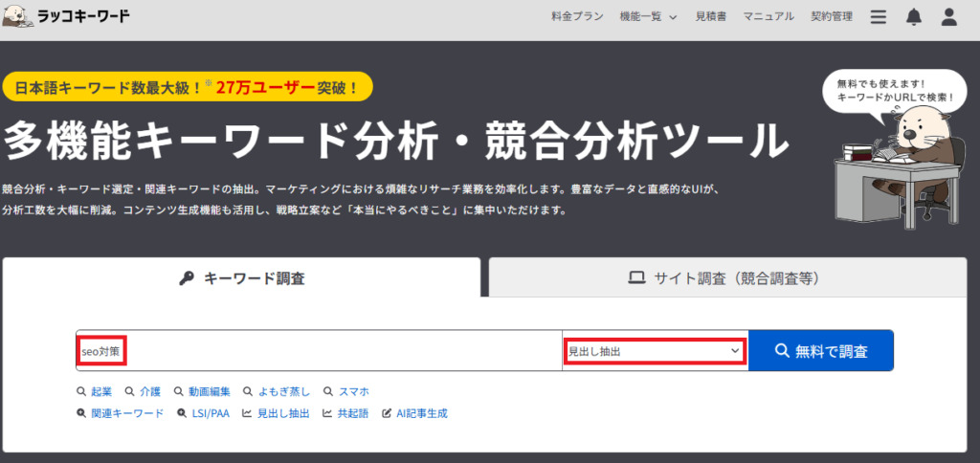Open the hamburger menu icon
Viewport: 980px width, 463px height.
point(879,17)
